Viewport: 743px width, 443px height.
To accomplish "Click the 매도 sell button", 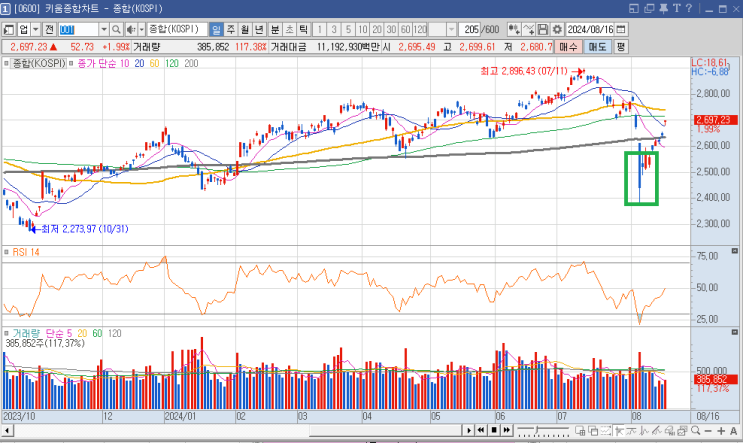I will (x=598, y=46).
